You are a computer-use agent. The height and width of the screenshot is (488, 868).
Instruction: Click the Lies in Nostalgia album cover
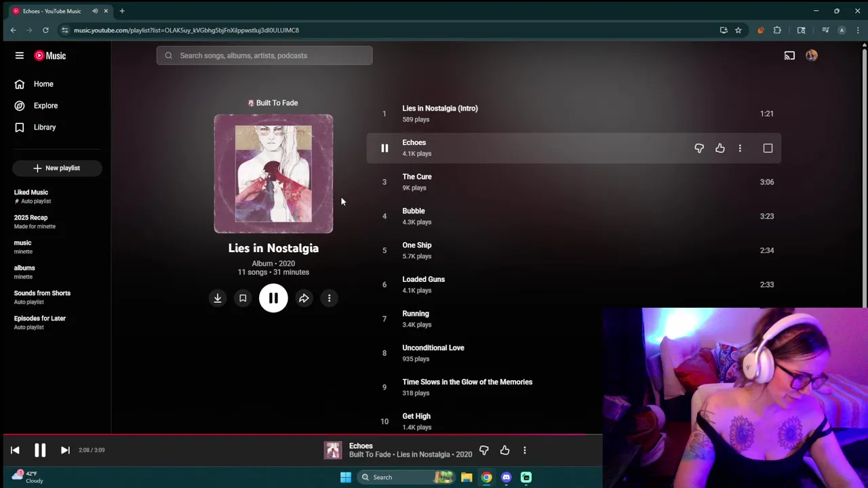(273, 174)
